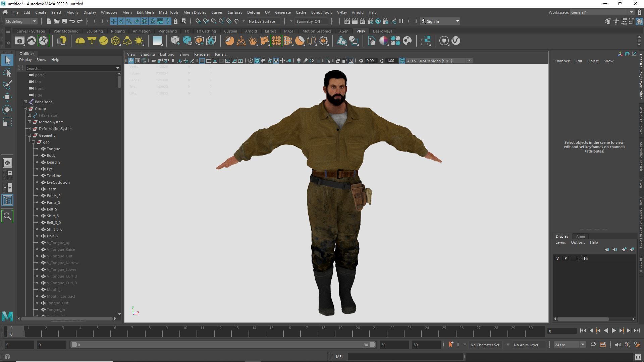Toggle playback loop icon
Image resolution: width=644 pixels, height=362 pixels.
click(593, 345)
